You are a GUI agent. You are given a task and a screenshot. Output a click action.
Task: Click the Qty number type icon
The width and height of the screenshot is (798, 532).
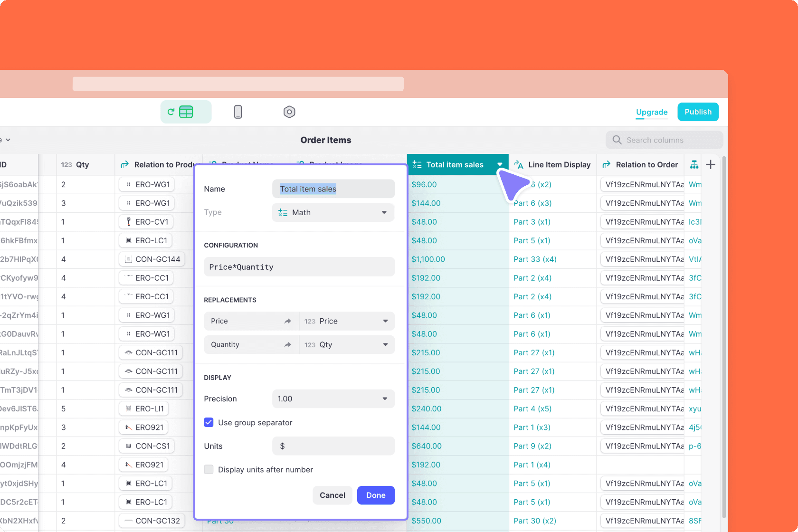click(x=66, y=165)
